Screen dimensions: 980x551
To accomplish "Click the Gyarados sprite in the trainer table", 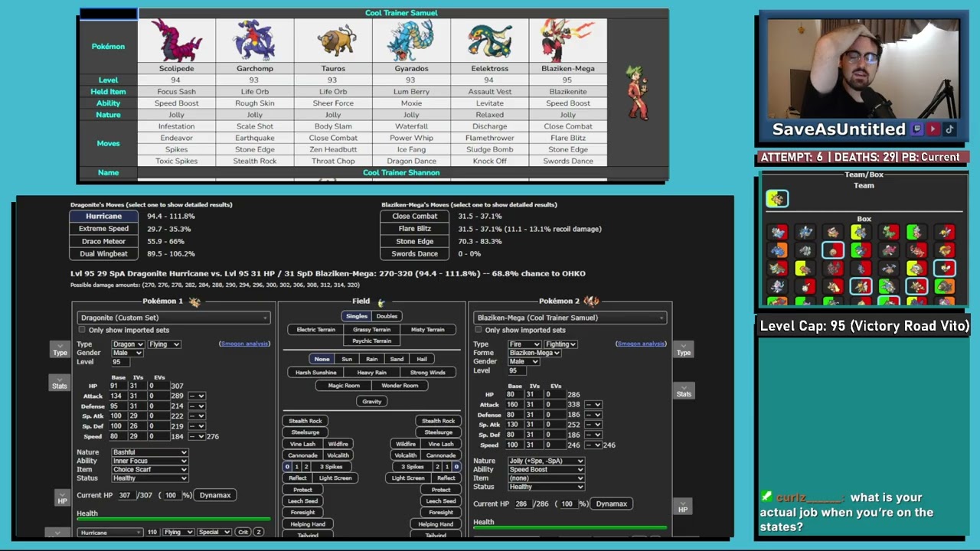I will 411,41.
